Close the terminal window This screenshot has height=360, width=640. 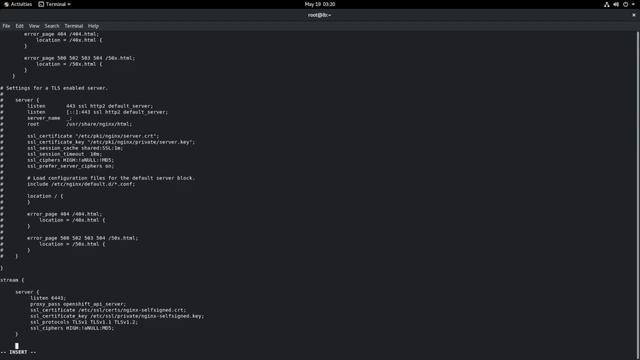[634, 15]
